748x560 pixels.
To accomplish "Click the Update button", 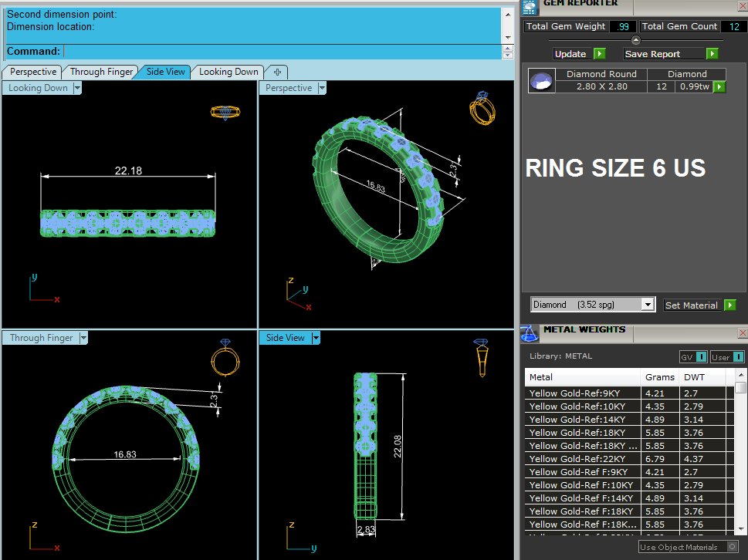I will (570, 54).
